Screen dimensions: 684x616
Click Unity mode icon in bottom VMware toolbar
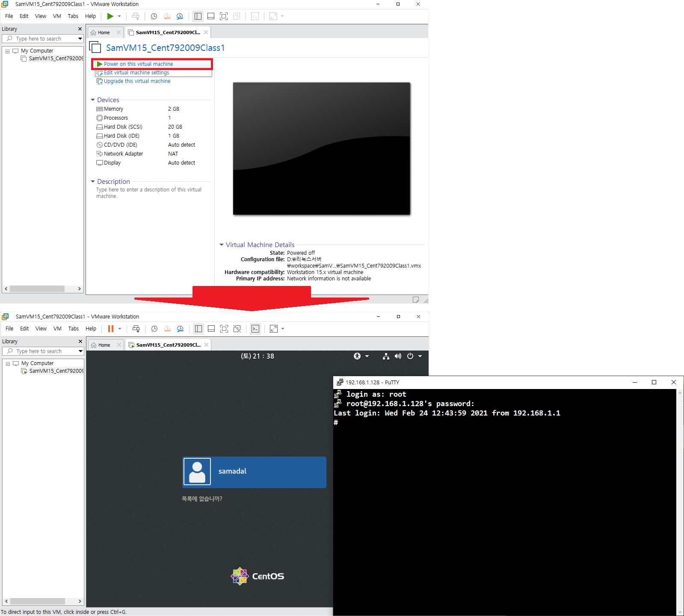237,329
